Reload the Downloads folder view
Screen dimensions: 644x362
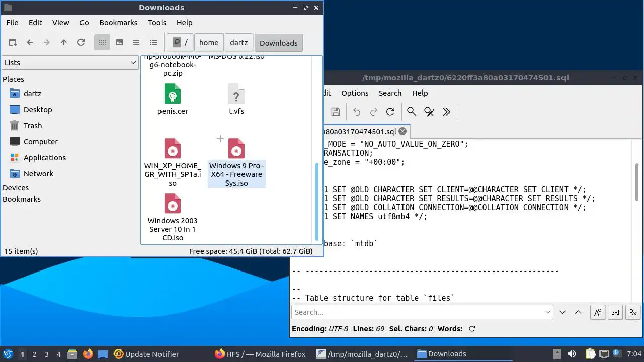tap(81, 43)
